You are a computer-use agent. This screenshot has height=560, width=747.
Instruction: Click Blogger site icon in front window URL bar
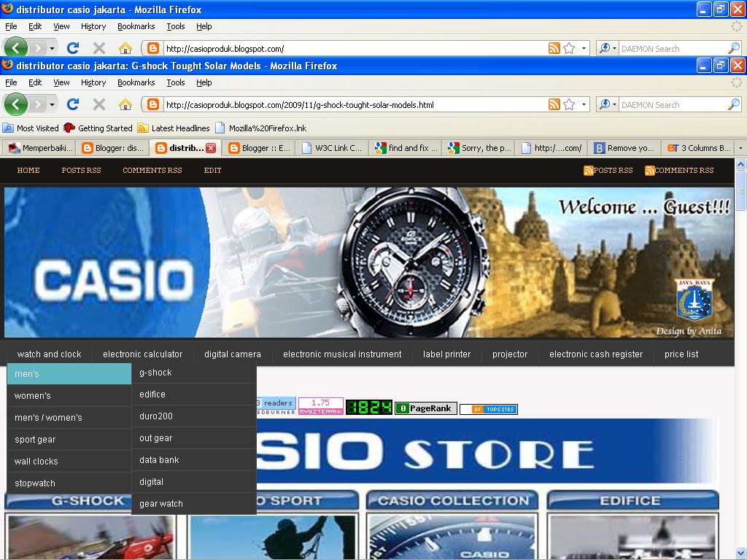coord(153,104)
